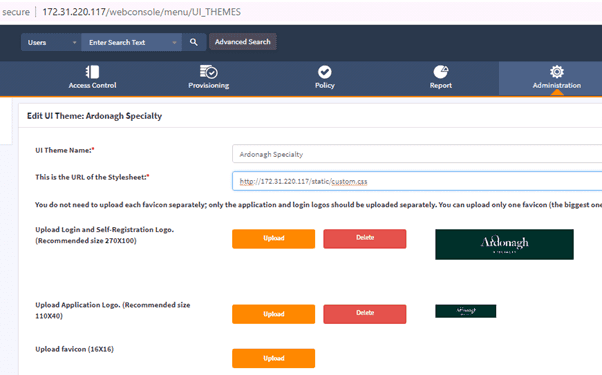Expand the Users search type dropdown
This screenshot has width=602, height=375.
[51, 42]
